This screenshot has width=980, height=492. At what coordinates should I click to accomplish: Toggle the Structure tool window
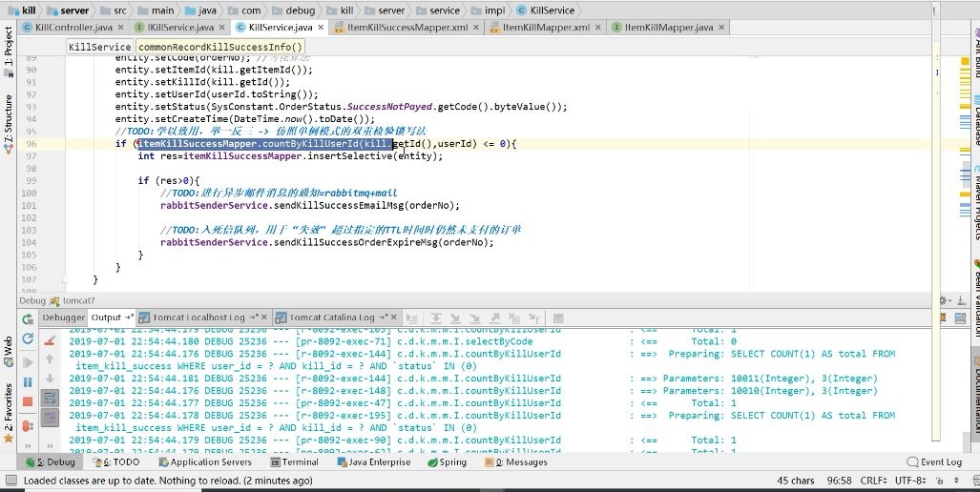click(9, 124)
